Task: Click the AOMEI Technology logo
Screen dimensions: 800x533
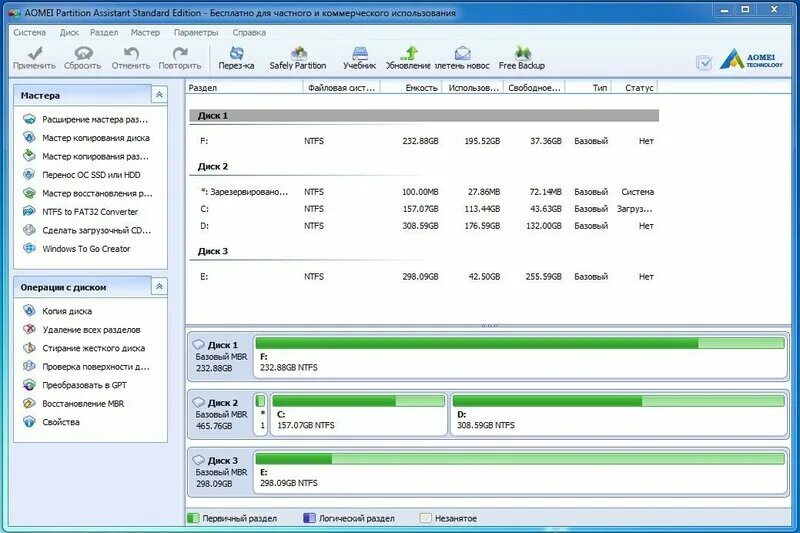Action: [x=752, y=59]
